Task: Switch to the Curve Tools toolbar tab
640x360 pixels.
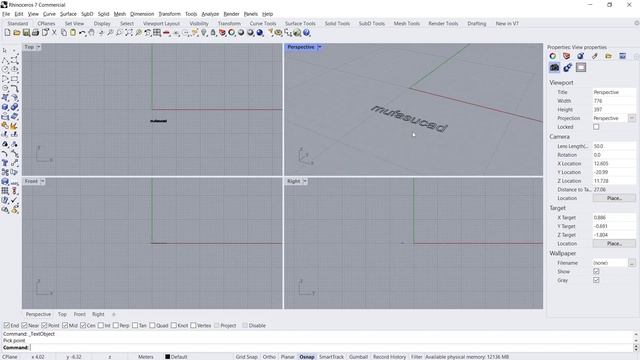Action: (263, 24)
